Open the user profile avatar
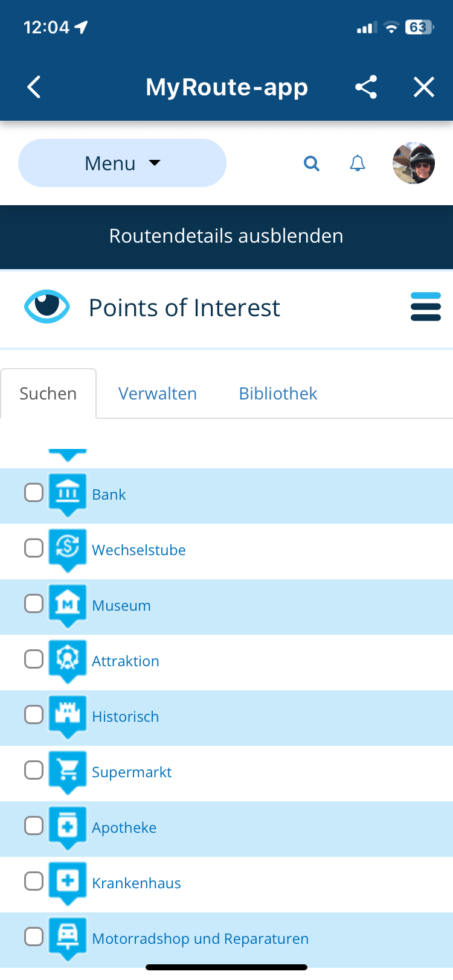The height and width of the screenshot is (980, 453). [414, 163]
